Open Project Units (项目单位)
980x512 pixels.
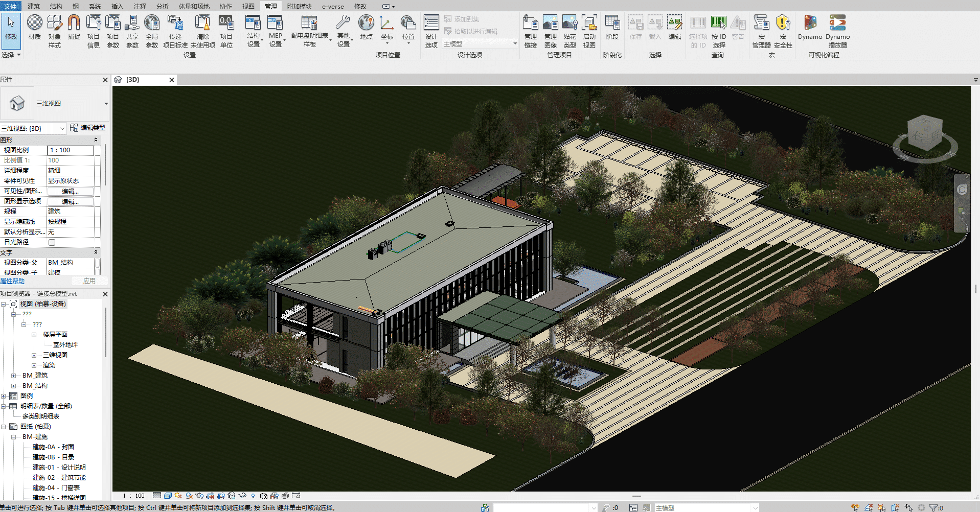(x=226, y=32)
